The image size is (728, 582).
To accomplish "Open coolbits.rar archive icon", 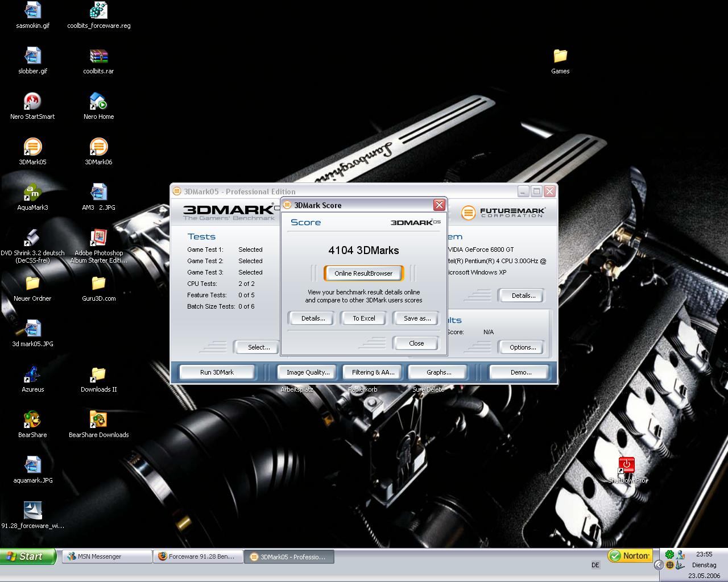I will (x=98, y=61).
